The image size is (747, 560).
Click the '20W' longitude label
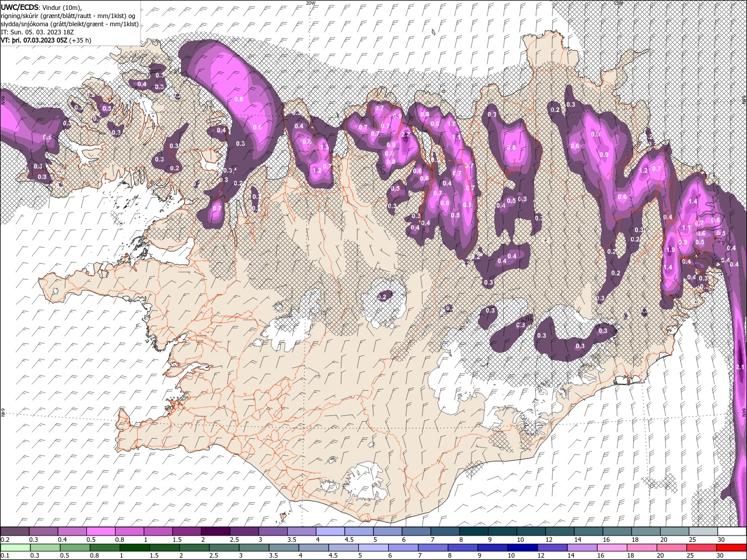click(x=311, y=3)
